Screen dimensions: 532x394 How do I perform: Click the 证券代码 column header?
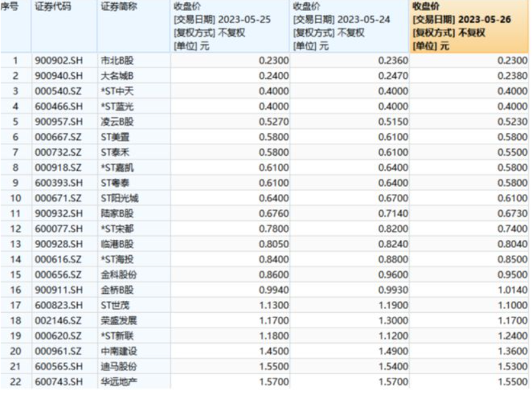coord(64,26)
